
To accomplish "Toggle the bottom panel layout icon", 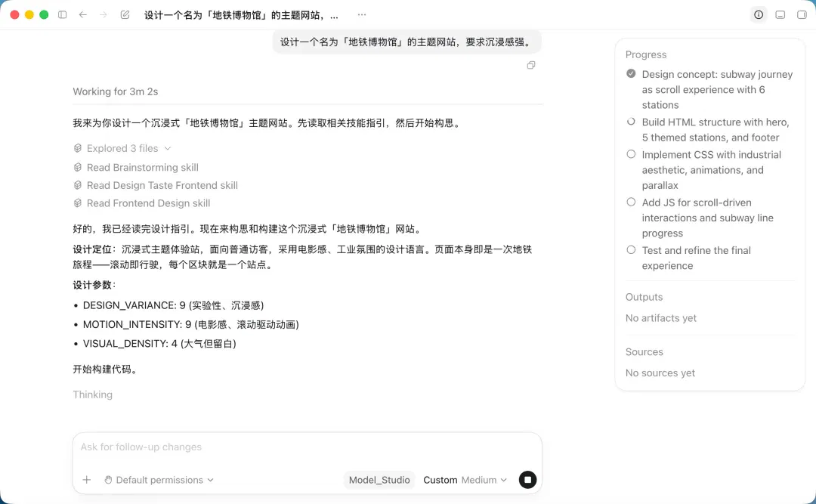I will pyautogui.click(x=780, y=14).
